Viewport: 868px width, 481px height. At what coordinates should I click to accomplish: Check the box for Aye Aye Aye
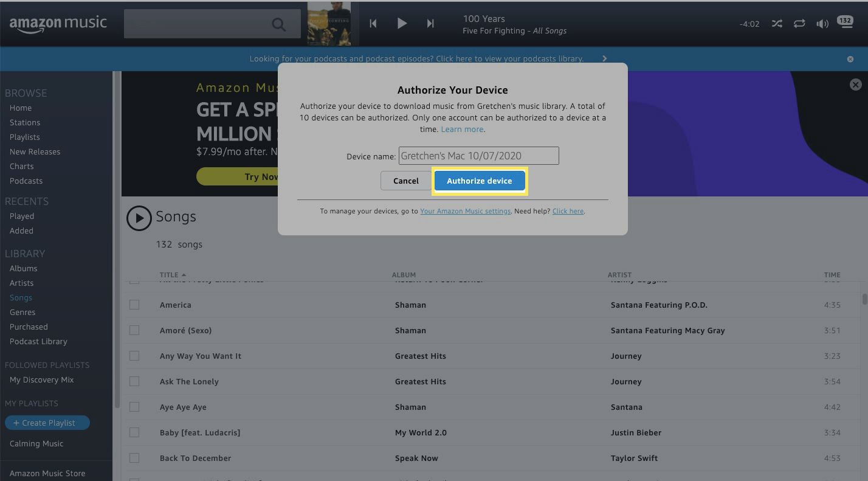tap(134, 407)
